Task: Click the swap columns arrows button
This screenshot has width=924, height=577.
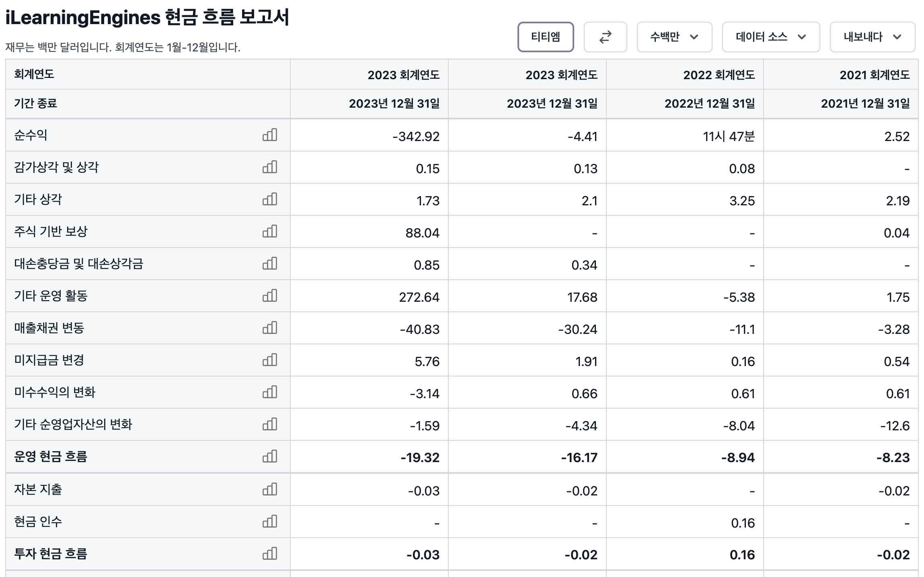Action: pos(605,37)
